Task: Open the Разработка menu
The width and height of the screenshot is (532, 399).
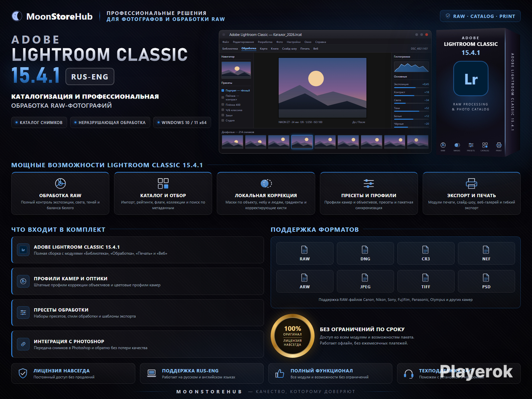Action: pyautogui.click(x=265, y=42)
